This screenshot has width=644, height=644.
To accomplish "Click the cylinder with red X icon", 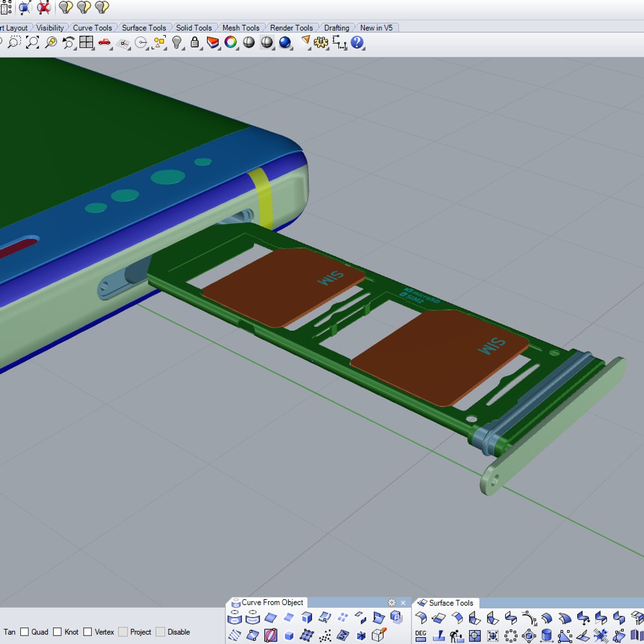I will [44, 7].
